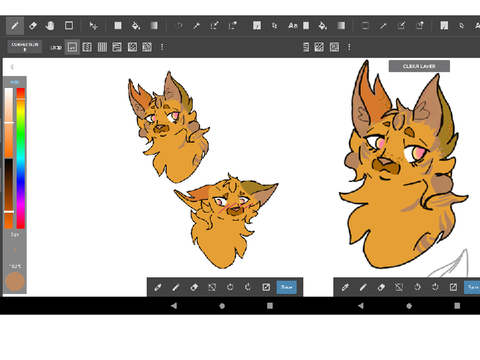
Task: Tap first Android Home circle in navigation bar
Action: coord(222,306)
